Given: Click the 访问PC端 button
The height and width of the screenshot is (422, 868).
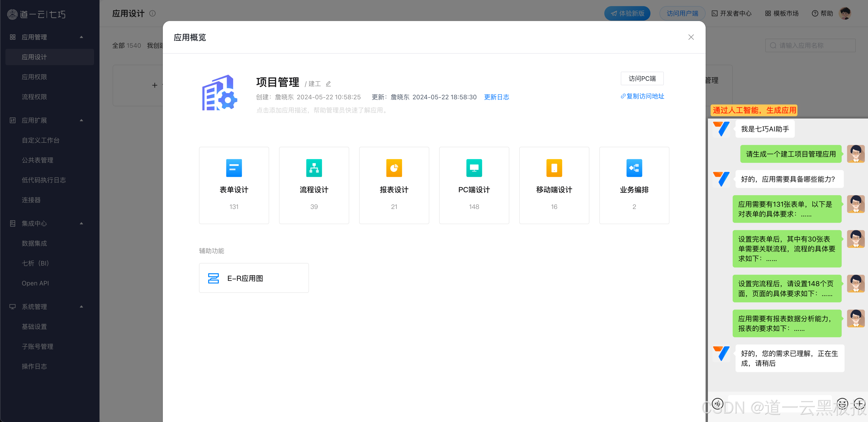Looking at the screenshot, I should (642, 78).
